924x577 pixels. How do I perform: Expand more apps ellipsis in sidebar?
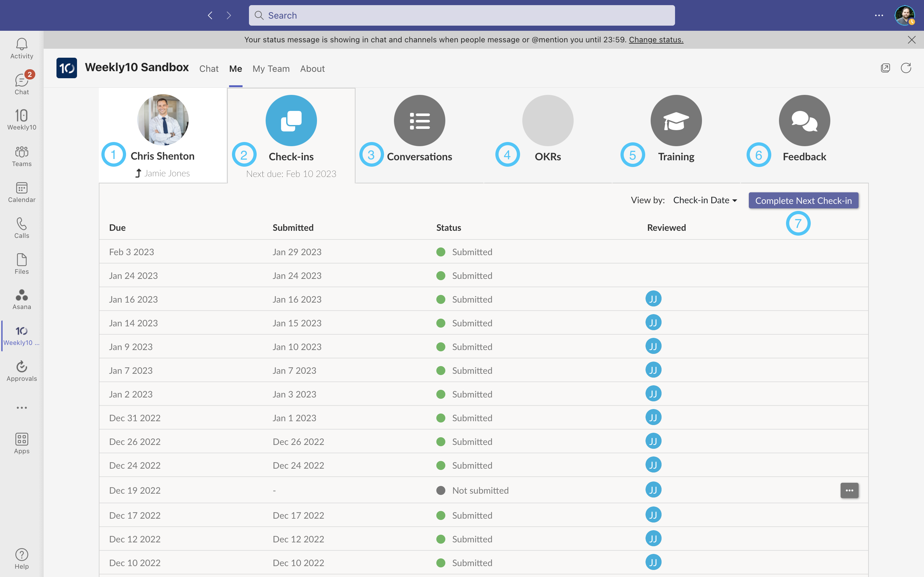pos(21,407)
